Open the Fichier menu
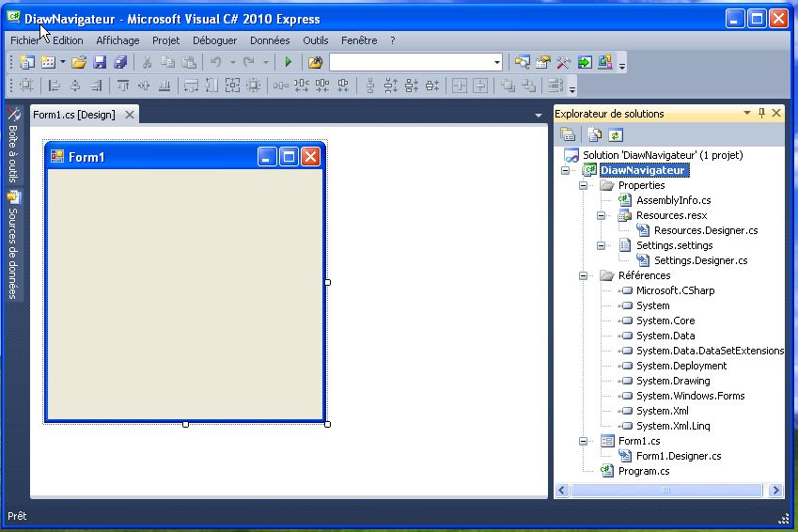The image size is (798, 532). tap(23, 40)
